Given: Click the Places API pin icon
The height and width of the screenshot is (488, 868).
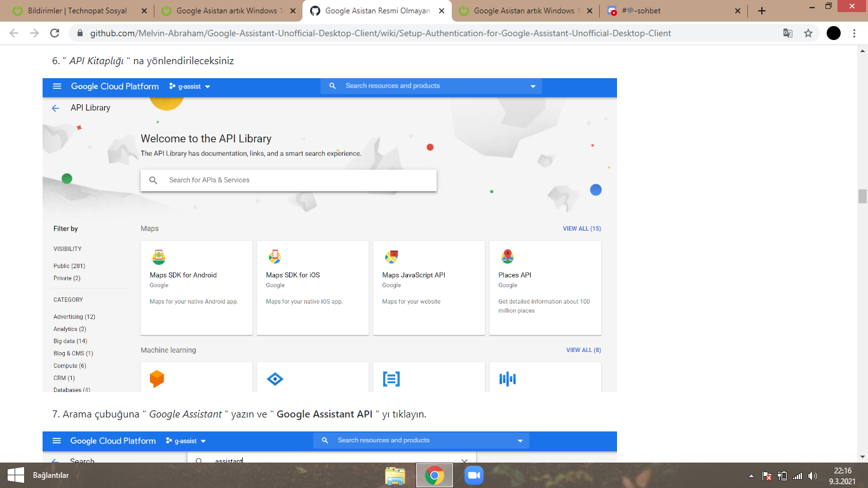Looking at the screenshot, I should [507, 257].
